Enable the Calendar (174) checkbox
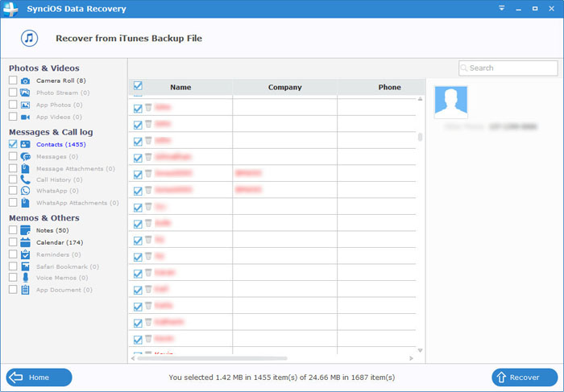This screenshot has width=564, height=392. (x=13, y=241)
